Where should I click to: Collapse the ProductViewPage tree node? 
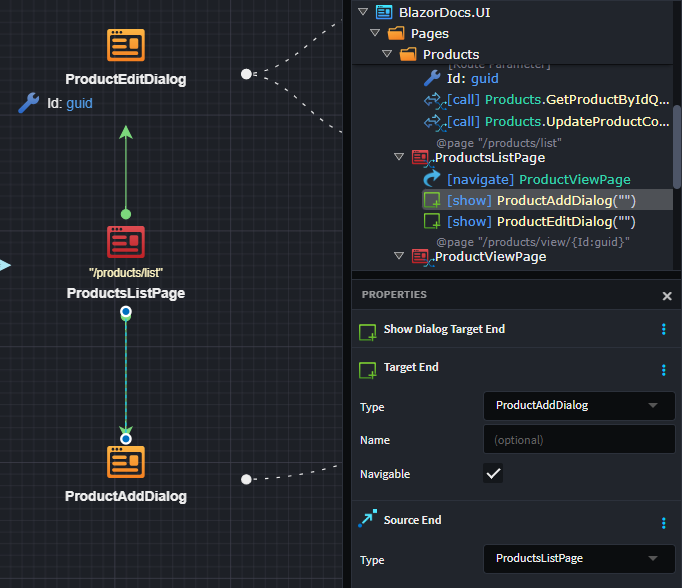(399, 255)
